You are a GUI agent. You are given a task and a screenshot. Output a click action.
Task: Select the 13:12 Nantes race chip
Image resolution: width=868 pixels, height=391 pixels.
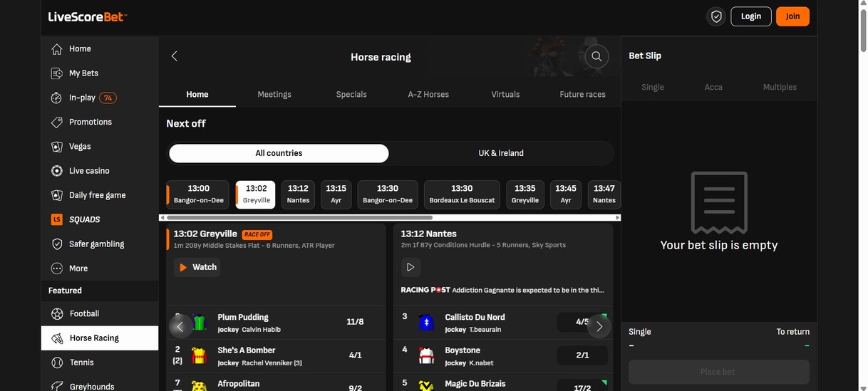(x=298, y=194)
